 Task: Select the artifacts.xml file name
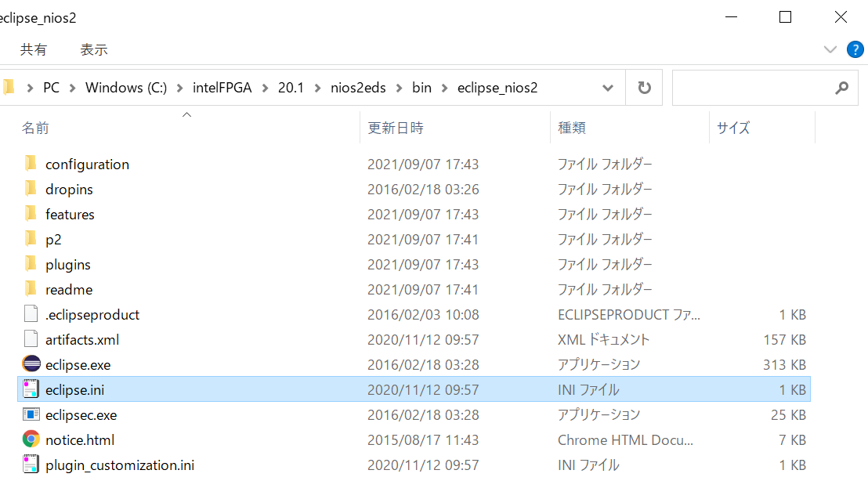pos(82,339)
